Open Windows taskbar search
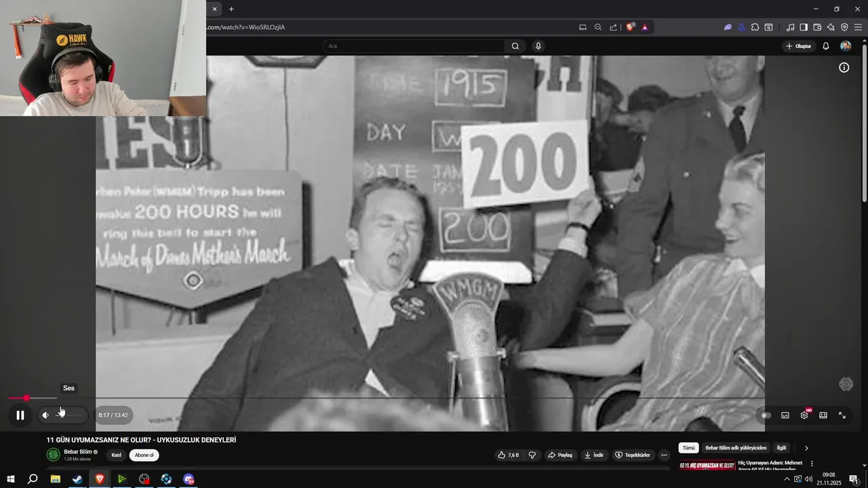Image resolution: width=868 pixels, height=488 pixels. [33, 479]
